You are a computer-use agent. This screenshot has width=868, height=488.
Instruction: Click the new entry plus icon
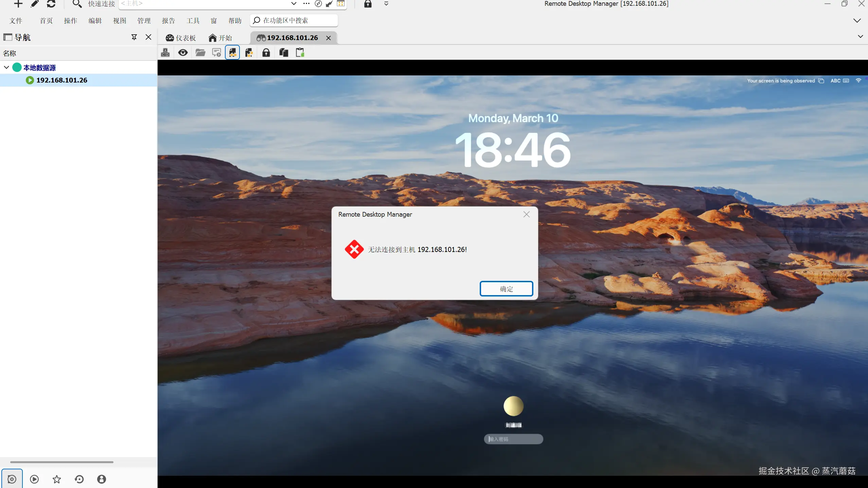[x=18, y=4]
